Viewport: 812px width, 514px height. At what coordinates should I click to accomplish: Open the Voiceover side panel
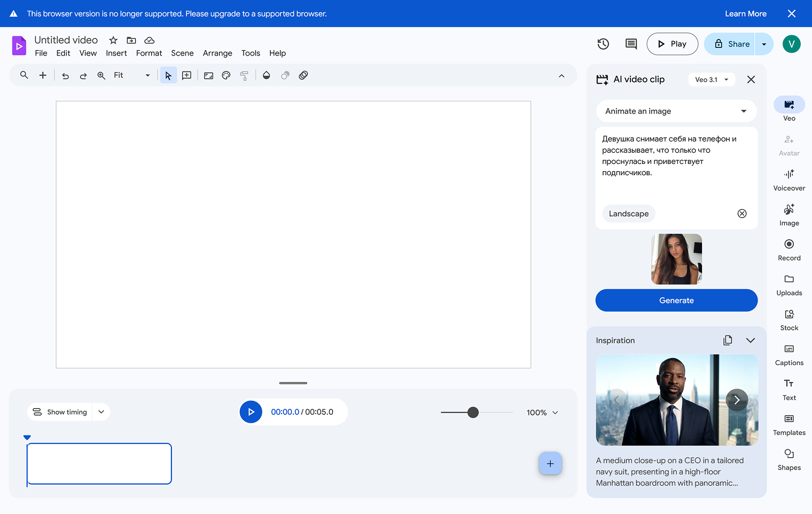click(789, 180)
